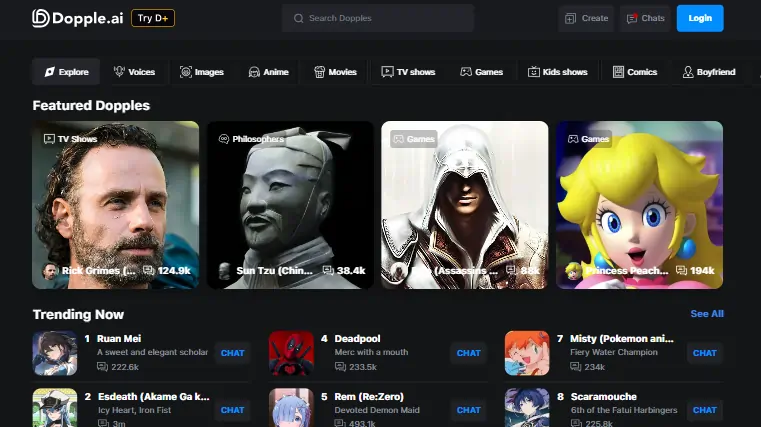Click Philosophers tag on Sun Tzu card
761x427 pixels.
[251, 139]
